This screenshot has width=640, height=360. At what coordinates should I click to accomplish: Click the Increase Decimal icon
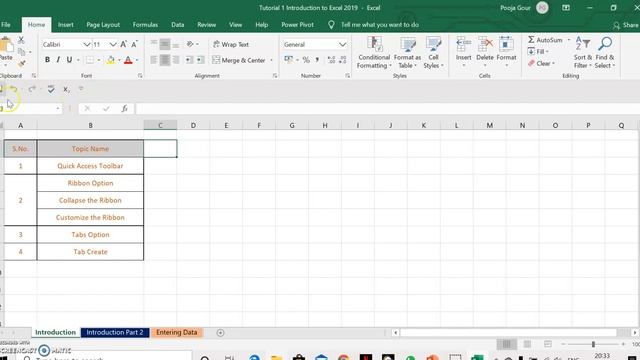click(331, 60)
